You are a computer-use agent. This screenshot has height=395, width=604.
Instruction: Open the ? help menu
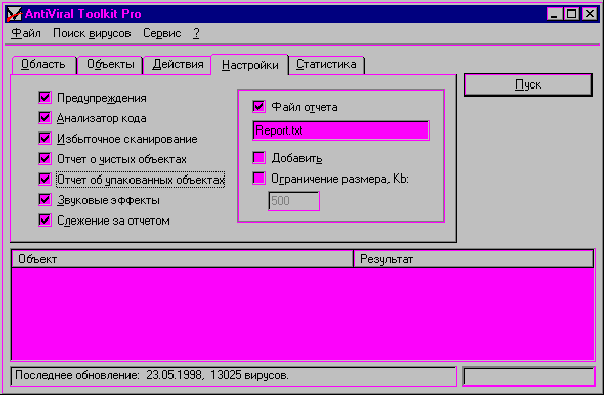click(196, 34)
